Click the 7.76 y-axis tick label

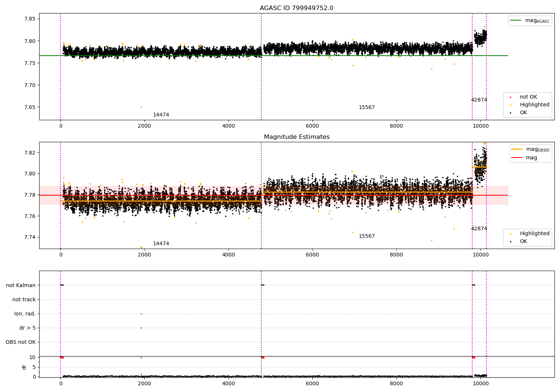tap(29, 216)
